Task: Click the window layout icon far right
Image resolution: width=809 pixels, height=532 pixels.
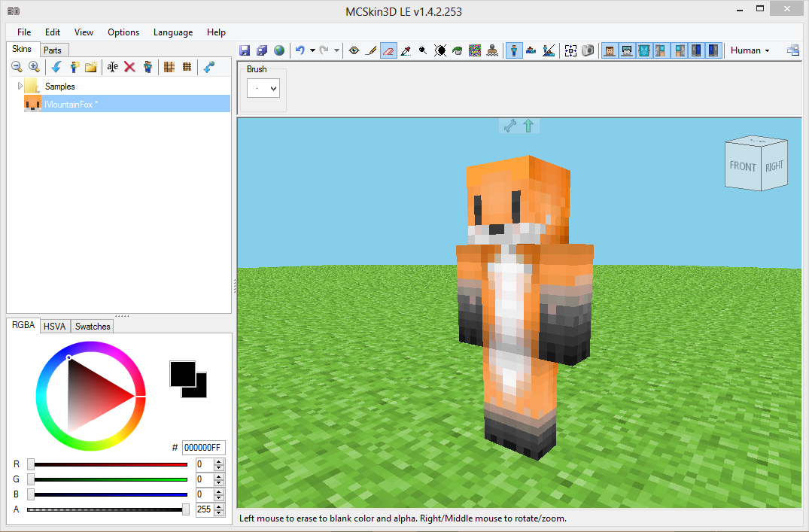Action: pyautogui.click(x=793, y=50)
